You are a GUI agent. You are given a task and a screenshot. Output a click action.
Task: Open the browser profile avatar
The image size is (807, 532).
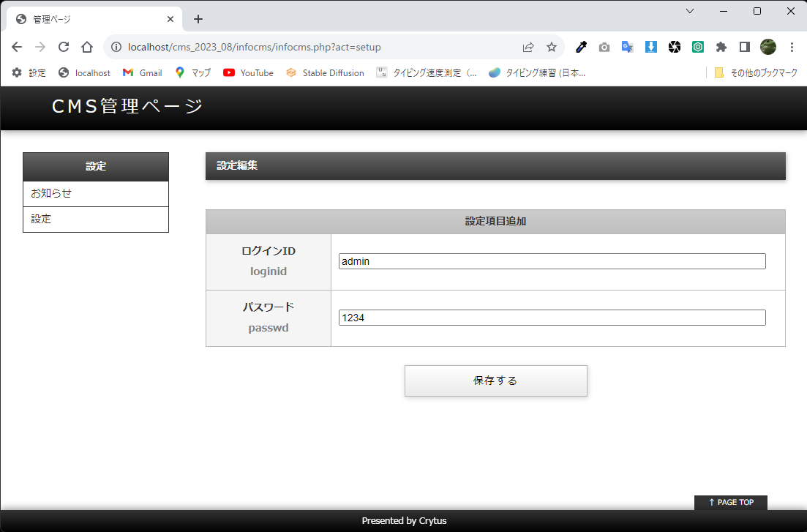coord(767,46)
